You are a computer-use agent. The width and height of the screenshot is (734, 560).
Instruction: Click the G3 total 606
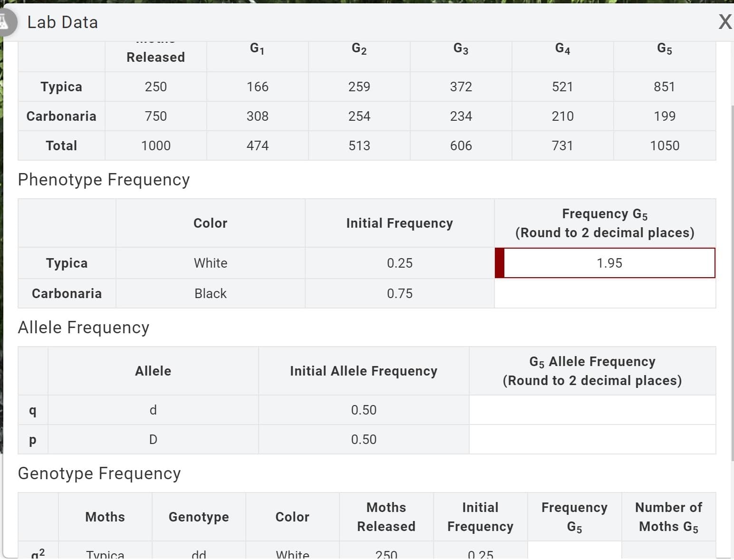(461, 145)
